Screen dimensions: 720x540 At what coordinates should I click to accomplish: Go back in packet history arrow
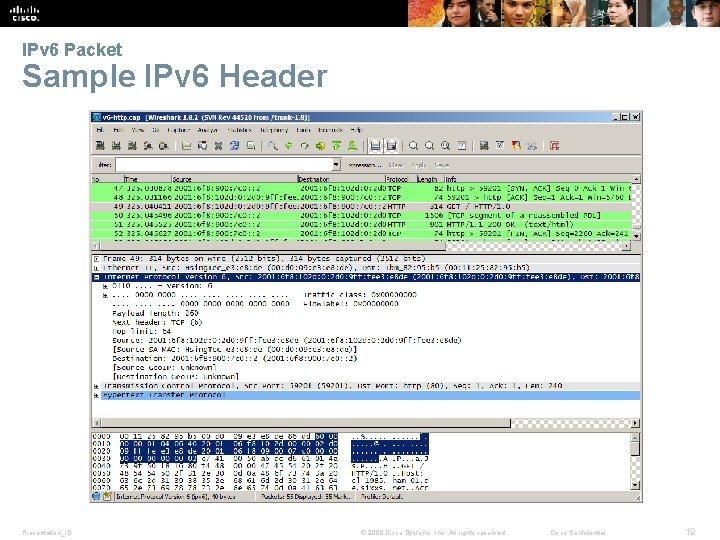(288, 146)
